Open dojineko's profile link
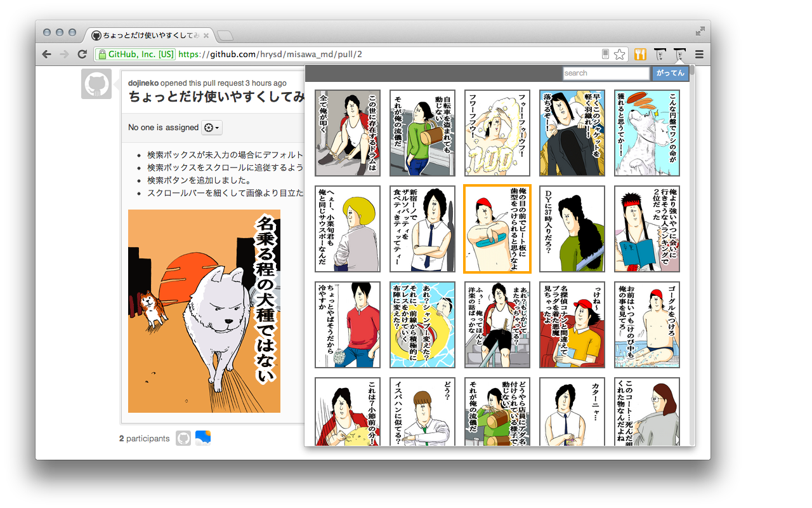Viewport: 812px width, 508px height. tap(143, 83)
